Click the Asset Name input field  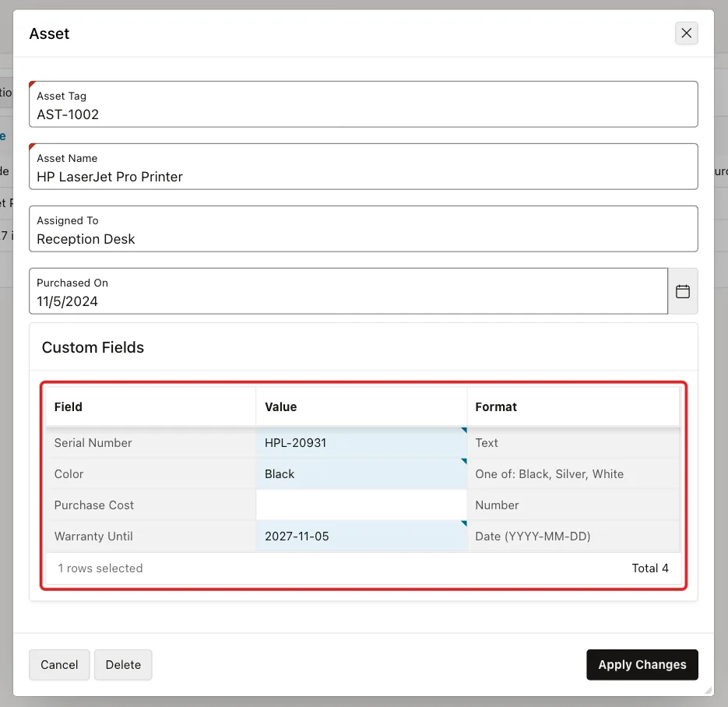point(363,167)
